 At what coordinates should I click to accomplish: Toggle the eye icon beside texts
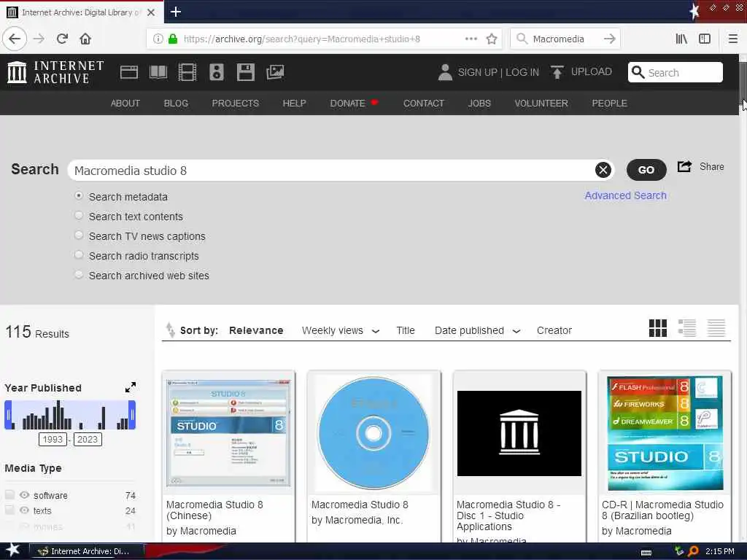tap(24, 510)
